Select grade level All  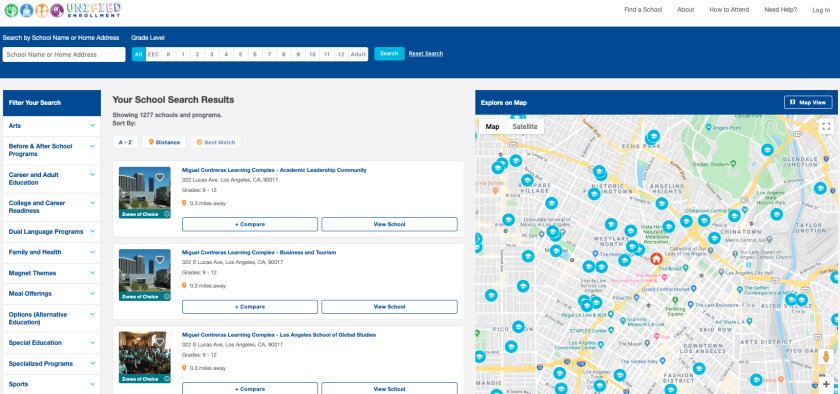coord(139,54)
